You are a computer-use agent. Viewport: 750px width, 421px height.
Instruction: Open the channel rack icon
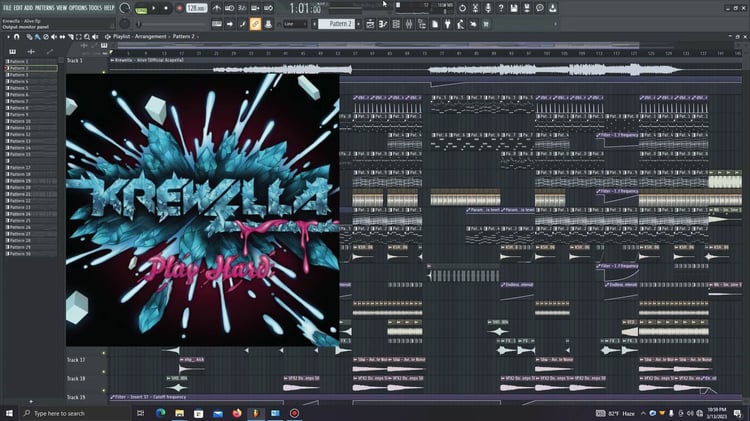click(396, 24)
